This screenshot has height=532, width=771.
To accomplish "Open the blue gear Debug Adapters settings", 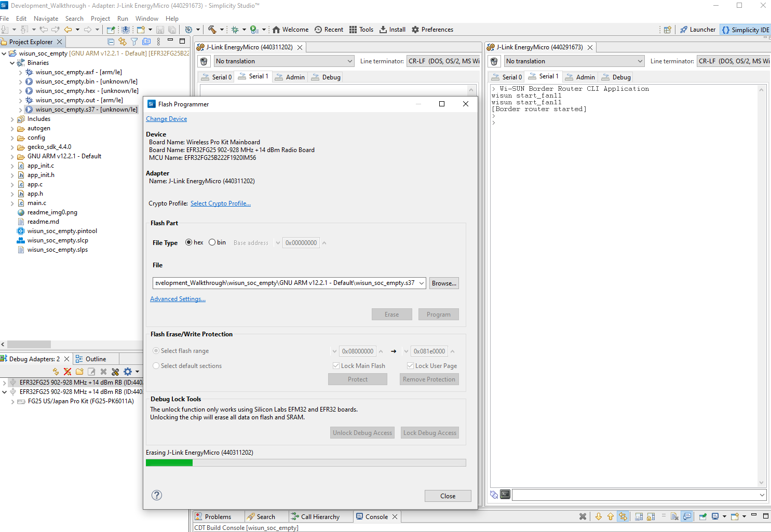I will (x=128, y=372).
